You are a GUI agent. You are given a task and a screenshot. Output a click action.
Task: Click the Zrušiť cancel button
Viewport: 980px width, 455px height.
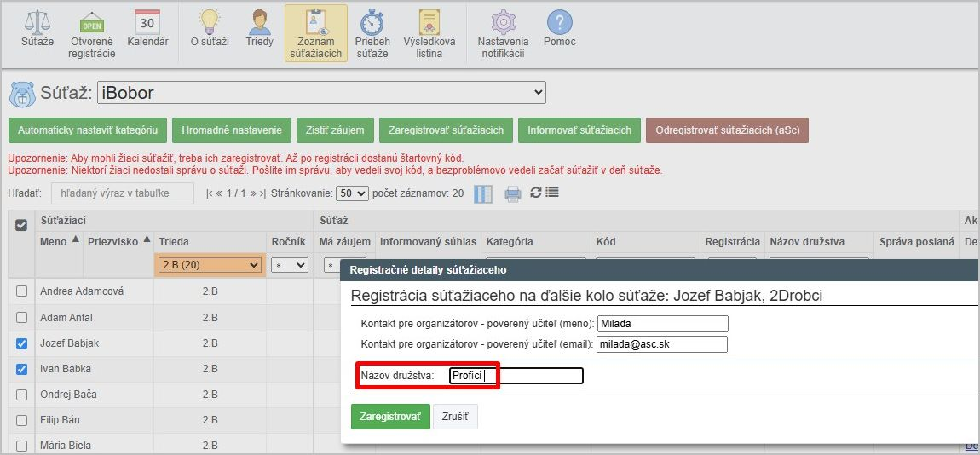click(456, 417)
